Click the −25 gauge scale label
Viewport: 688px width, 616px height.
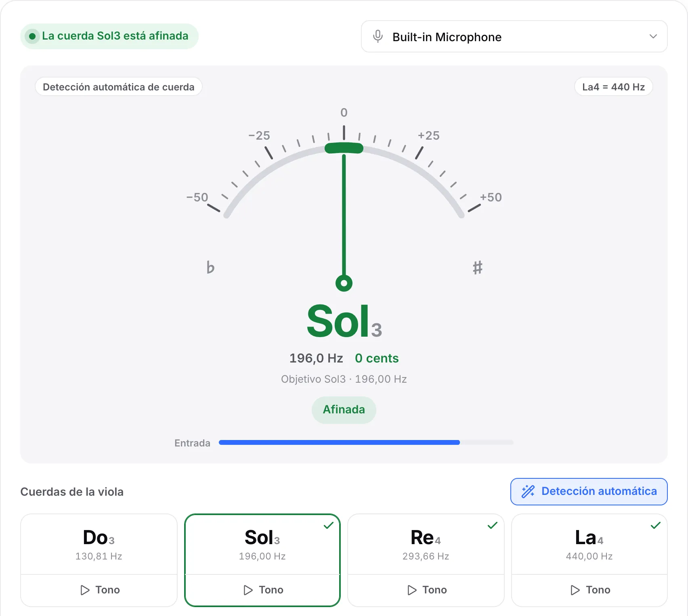[x=259, y=135]
